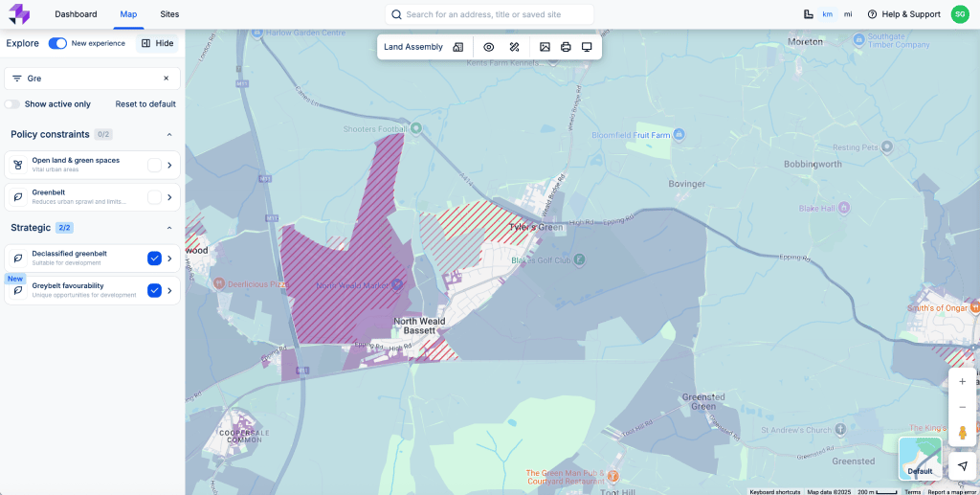This screenshot has height=495, width=980.
Task: Click the image export icon
Action: tap(545, 47)
